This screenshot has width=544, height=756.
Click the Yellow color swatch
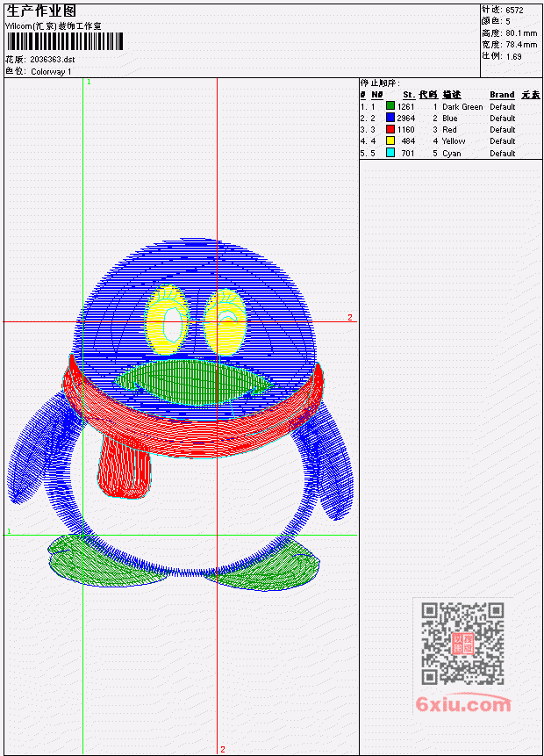pyautogui.click(x=390, y=140)
